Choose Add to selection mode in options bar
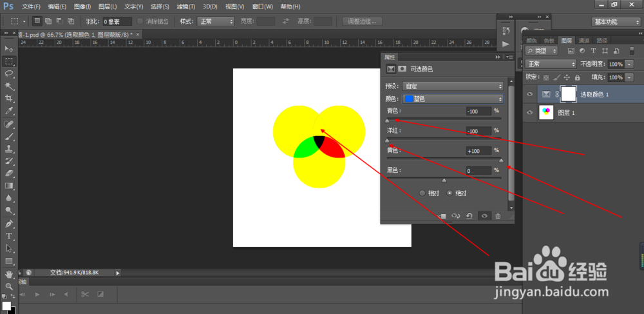The height and width of the screenshot is (314, 644). click(x=48, y=21)
